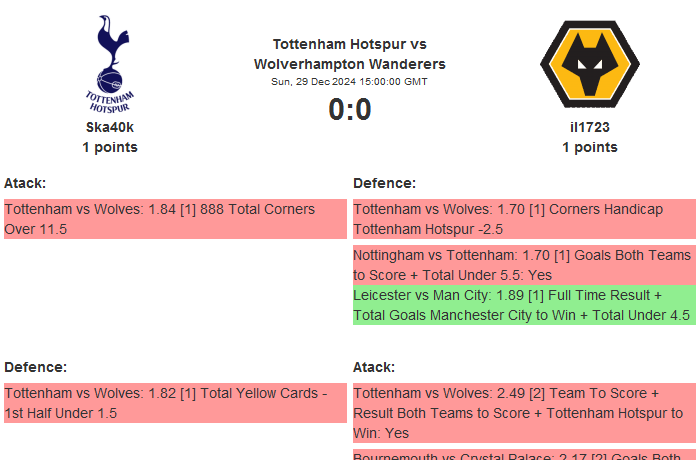Click the left team's top Atack heading
This screenshot has width=700, height=460.
coord(25,183)
